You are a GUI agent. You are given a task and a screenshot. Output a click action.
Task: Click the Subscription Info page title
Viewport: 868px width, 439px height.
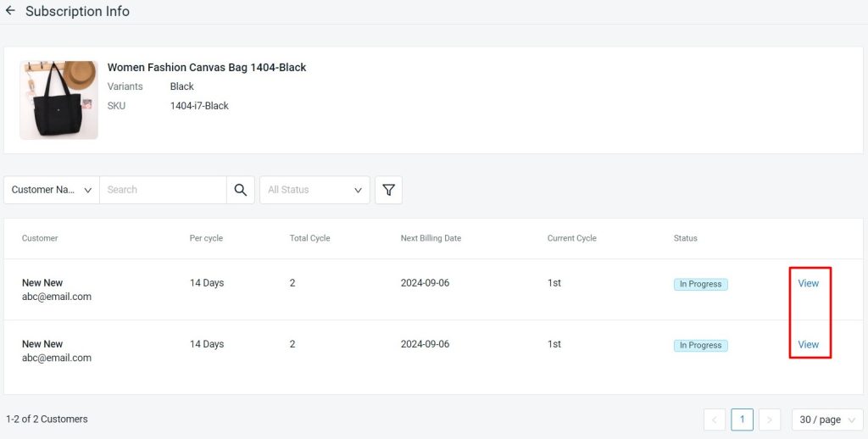click(x=77, y=11)
